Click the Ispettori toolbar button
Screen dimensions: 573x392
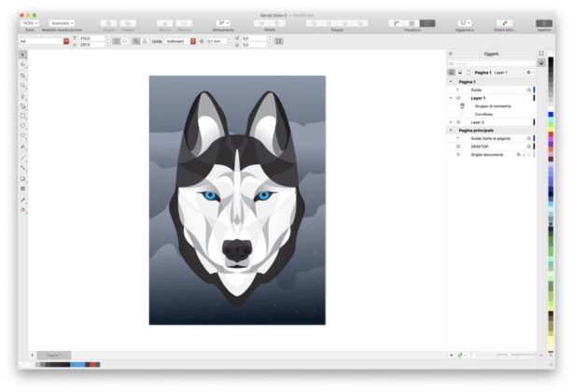(x=543, y=22)
